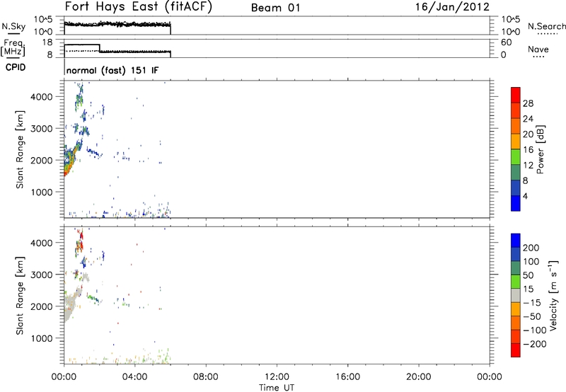Click the '20' value on power colorbar
This screenshot has height=392, width=566.
[528, 134]
